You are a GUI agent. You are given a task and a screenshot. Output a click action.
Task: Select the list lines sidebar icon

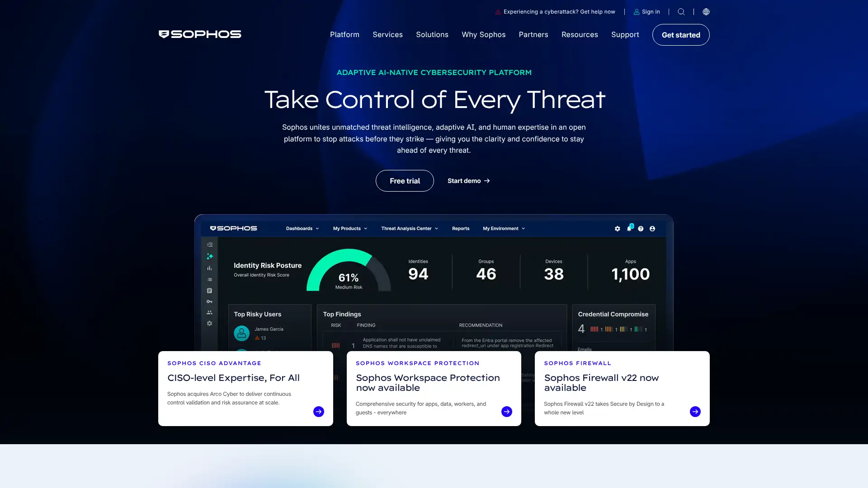click(209, 280)
